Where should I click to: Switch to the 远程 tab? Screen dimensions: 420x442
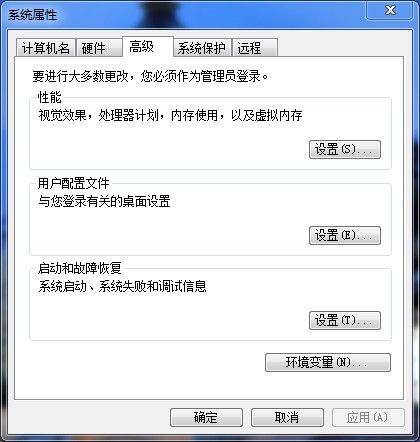tap(255, 48)
